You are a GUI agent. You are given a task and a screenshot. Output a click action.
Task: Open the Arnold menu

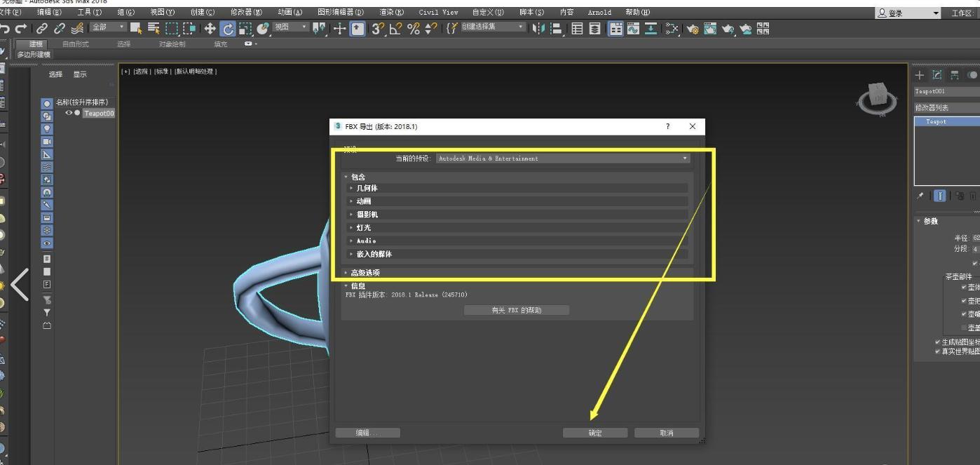click(x=599, y=13)
